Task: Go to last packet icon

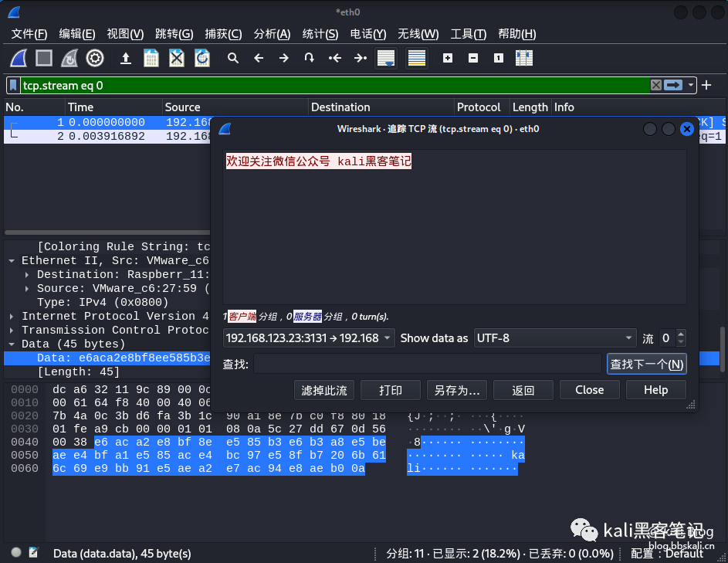Action: (361, 58)
